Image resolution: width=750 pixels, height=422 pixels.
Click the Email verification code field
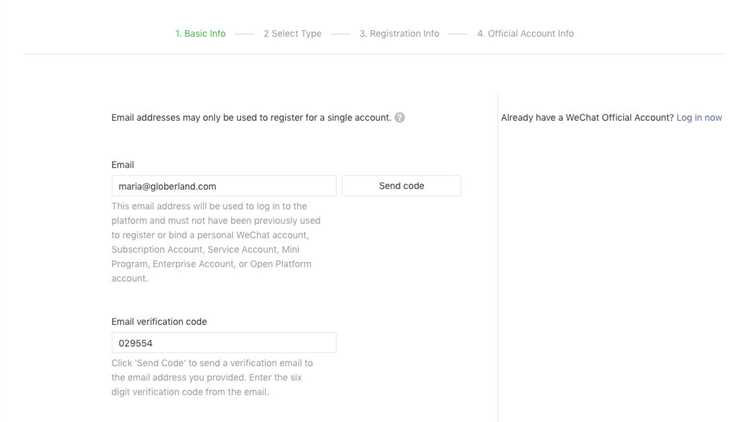pos(224,343)
